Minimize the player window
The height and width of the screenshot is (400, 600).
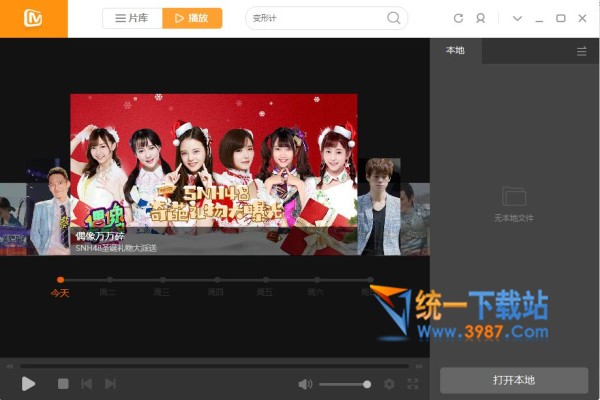(x=539, y=19)
